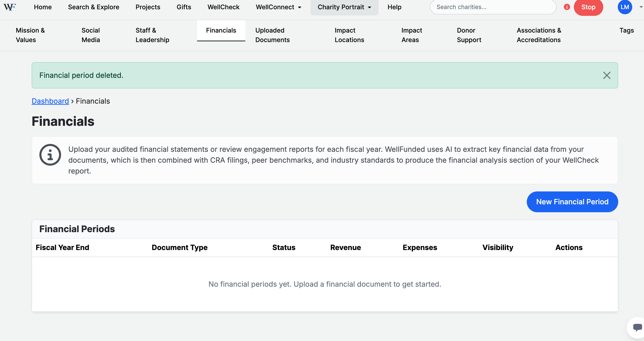Follow the Dashboard breadcrumb link
This screenshot has width=644, height=341.
pos(50,101)
